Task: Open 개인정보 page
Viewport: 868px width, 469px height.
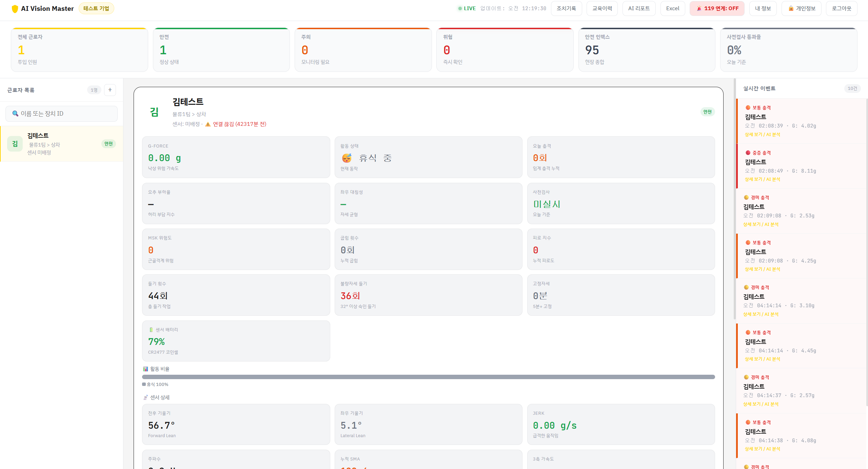Action: point(801,8)
